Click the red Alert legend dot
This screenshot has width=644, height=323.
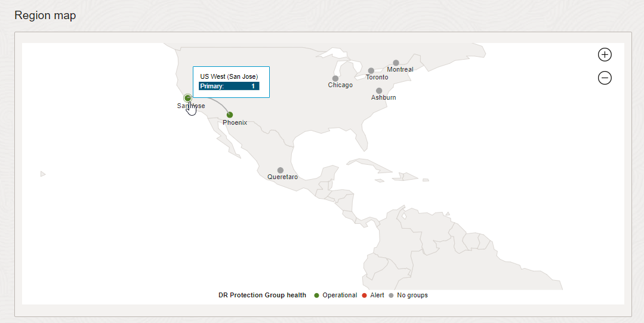click(x=365, y=296)
